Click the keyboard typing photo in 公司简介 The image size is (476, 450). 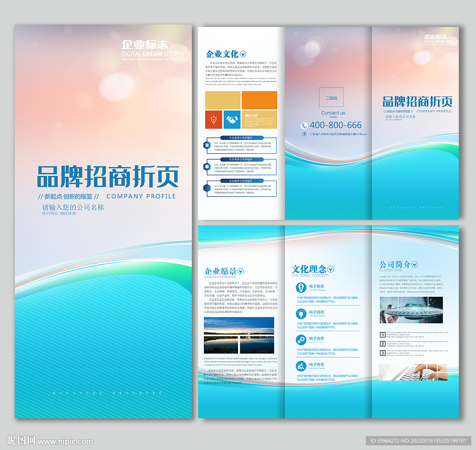413,372
